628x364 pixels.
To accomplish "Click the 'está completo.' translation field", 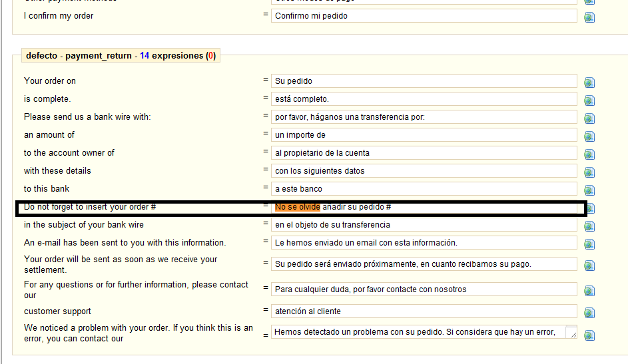I will click(424, 99).
